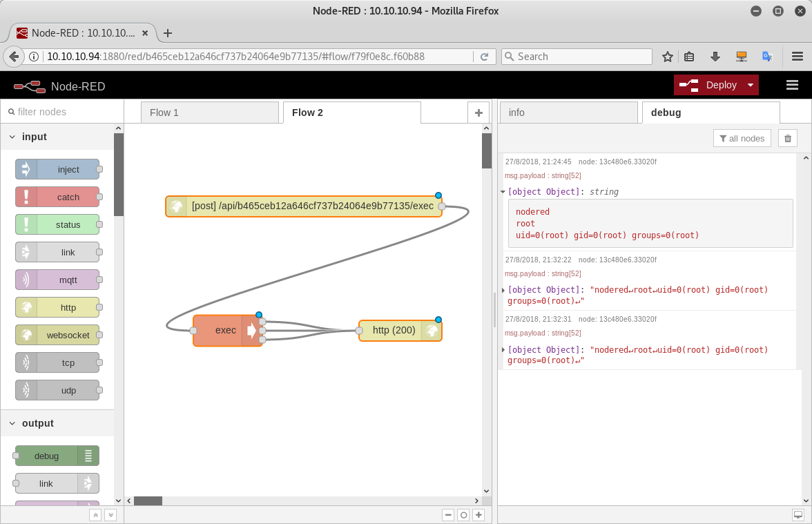Show site information icon in address bar

[34, 57]
